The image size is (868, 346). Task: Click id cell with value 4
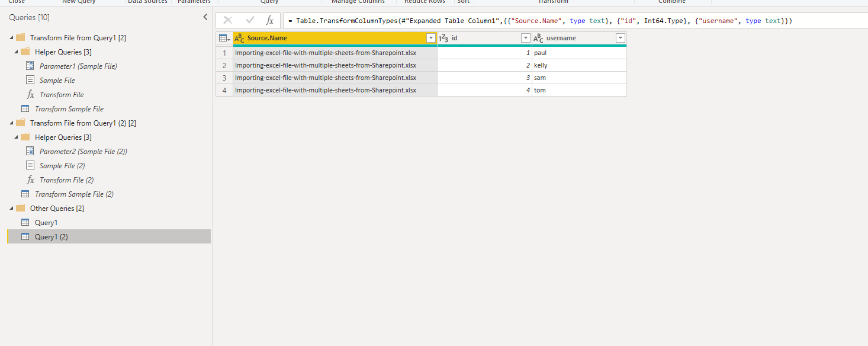484,90
